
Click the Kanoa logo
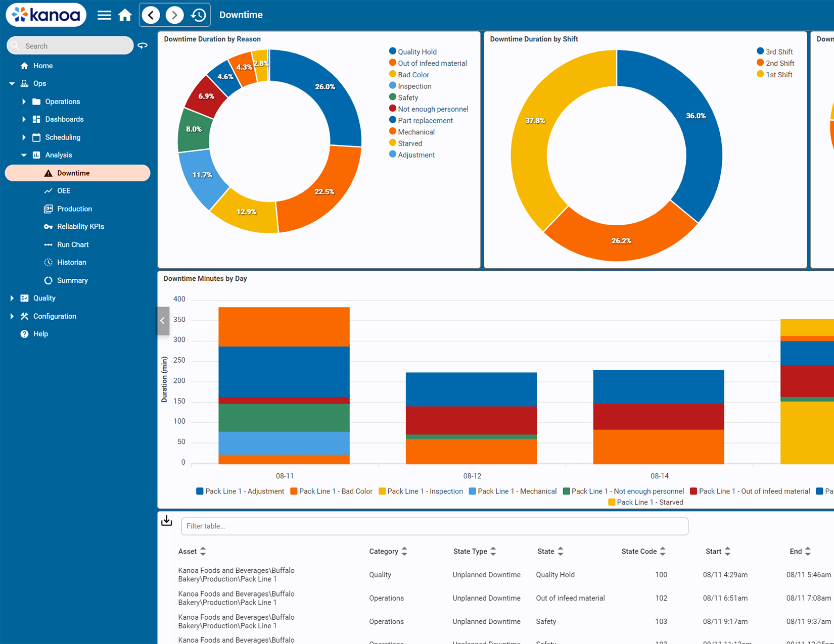tap(45, 15)
